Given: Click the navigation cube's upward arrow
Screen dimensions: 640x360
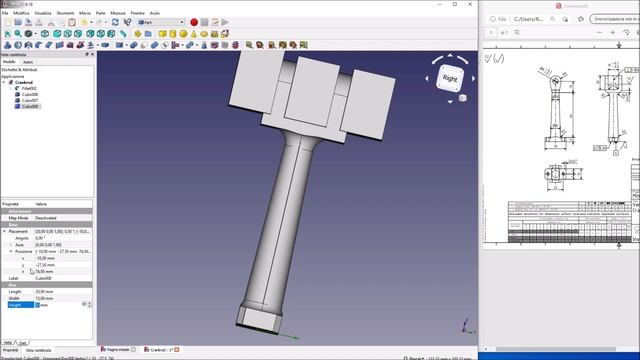Looking at the screenshot, I should (x=450, y=56).
